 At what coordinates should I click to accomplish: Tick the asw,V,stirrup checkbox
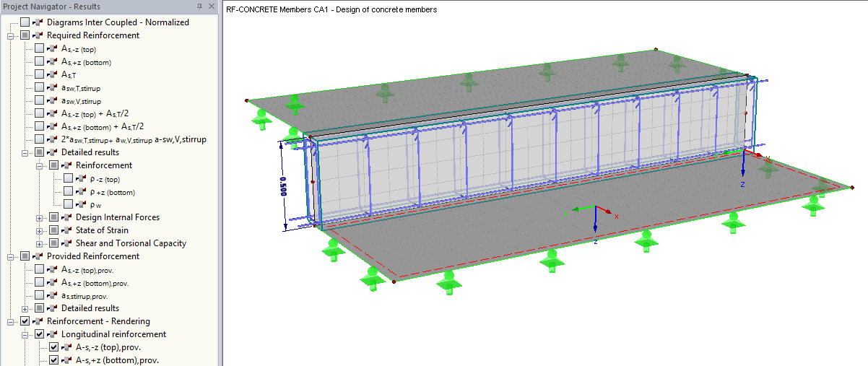point(40,100)
